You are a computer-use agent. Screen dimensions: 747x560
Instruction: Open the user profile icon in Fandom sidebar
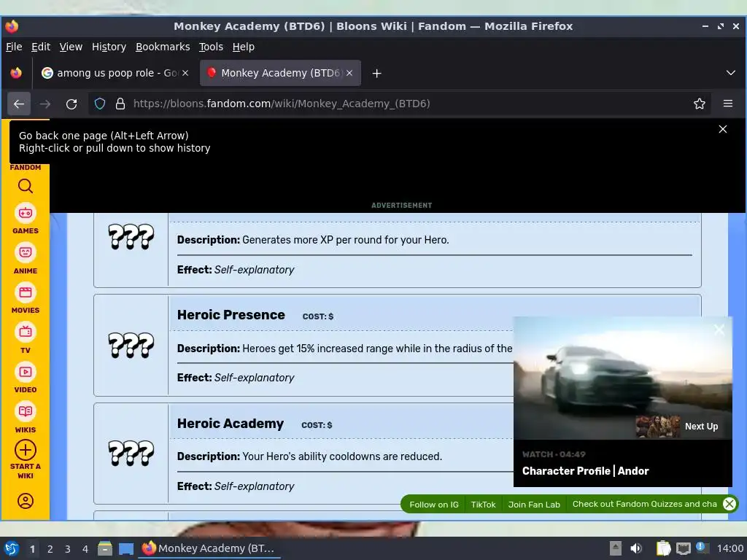(x=26, y=501)
